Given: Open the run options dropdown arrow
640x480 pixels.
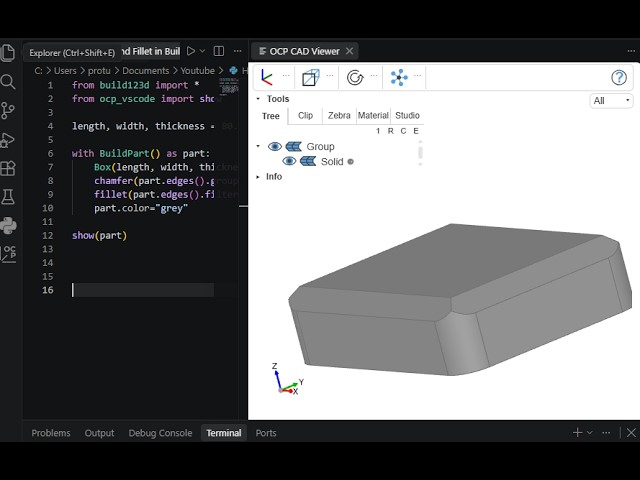Looking at the screenshot, I should coord(202,51).
